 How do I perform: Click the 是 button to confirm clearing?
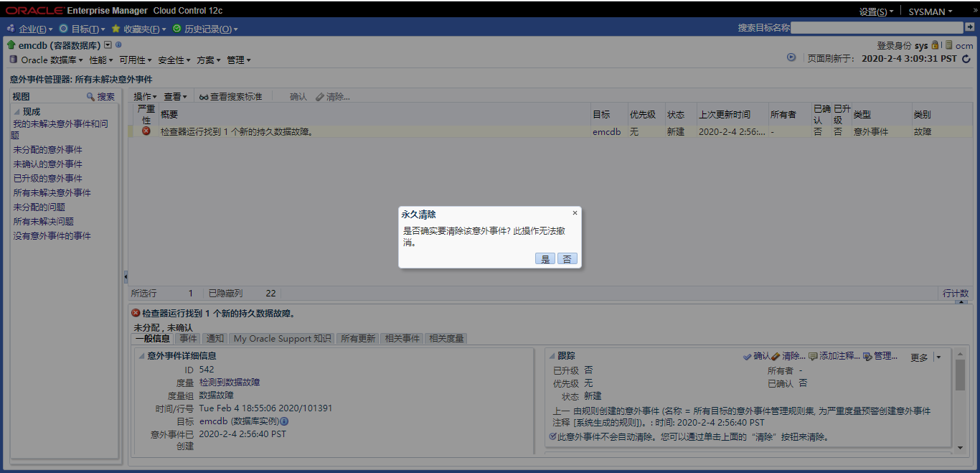pyautogui.click(x=545, y=259)
